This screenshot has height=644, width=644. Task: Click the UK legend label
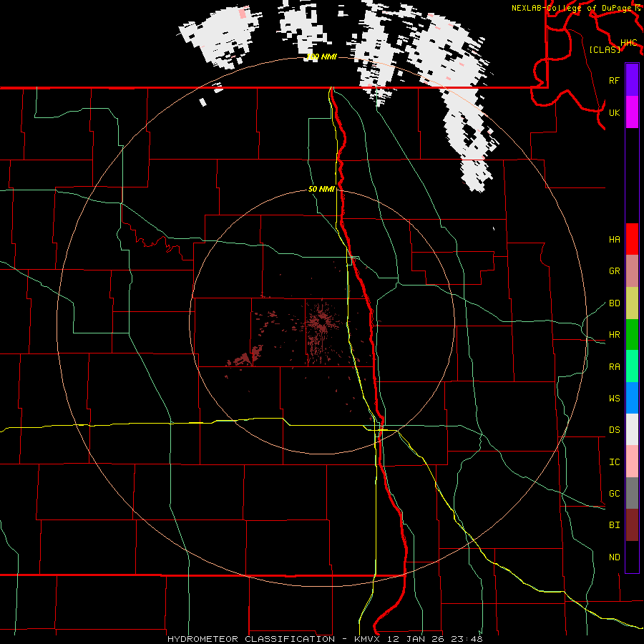click(614, 112)
